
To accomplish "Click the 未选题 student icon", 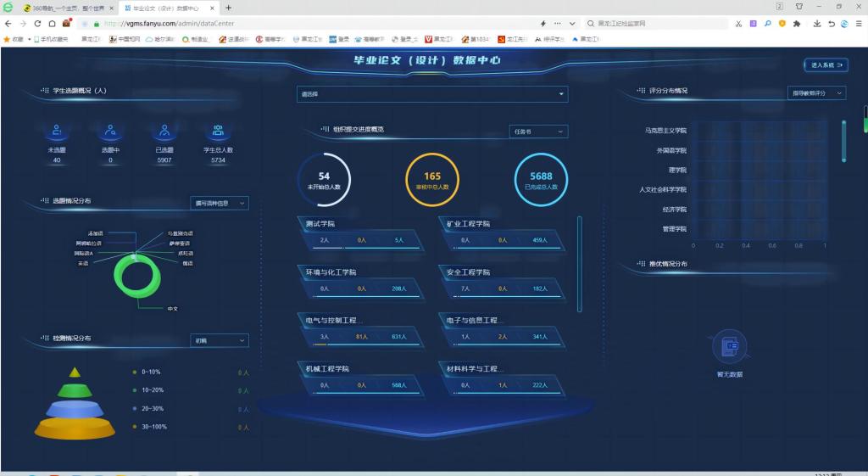I will click(x=57, y=132).
